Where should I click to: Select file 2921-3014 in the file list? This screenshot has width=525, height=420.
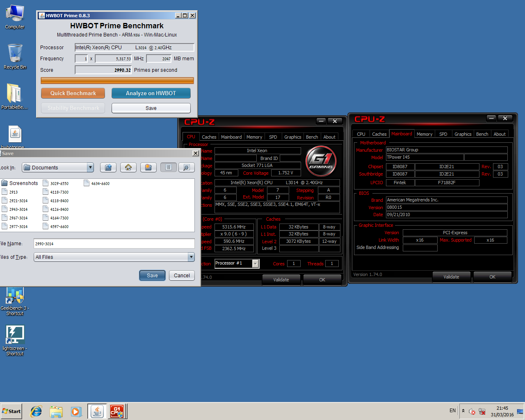pos(15,201)
